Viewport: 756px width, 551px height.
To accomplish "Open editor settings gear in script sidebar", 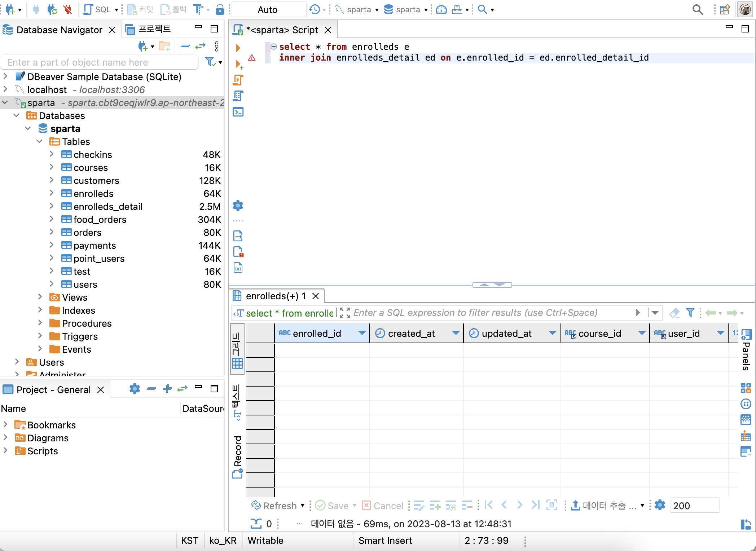I will point(238,206).
